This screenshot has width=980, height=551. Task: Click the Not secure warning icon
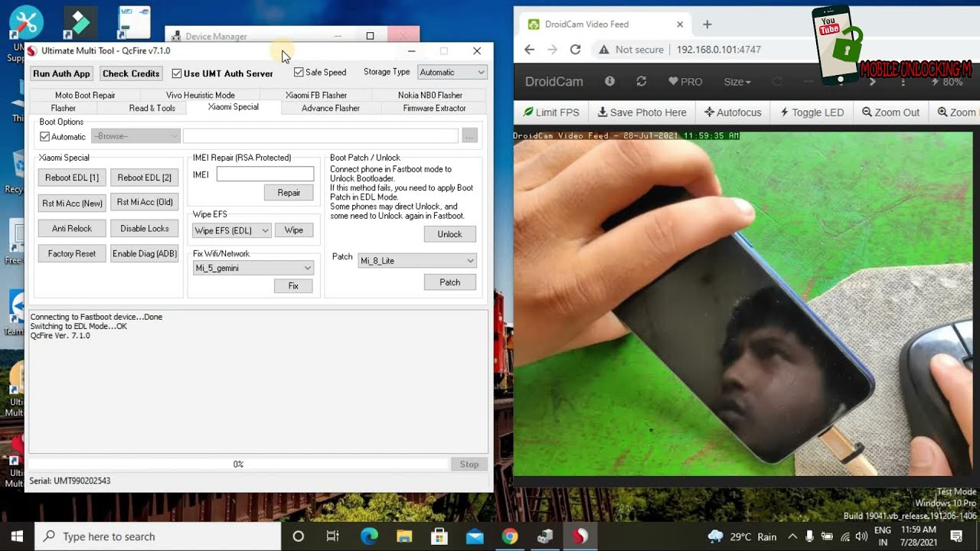click(604, 49)
